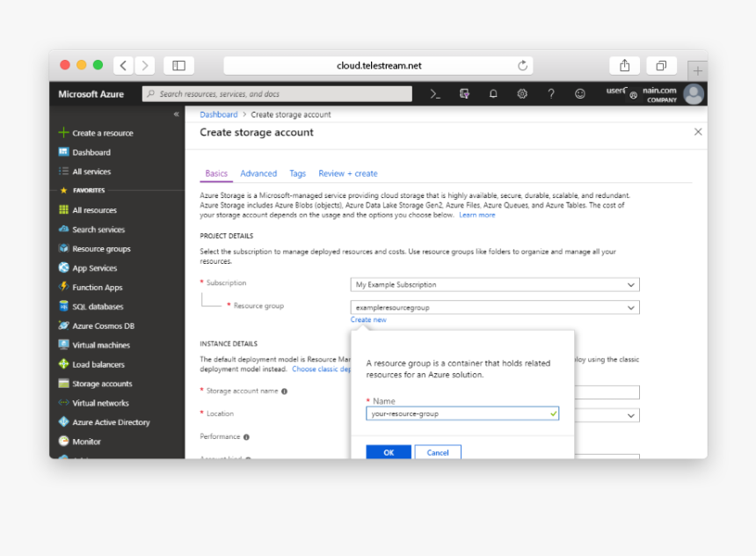
Task: Switch to the Review + create tab
Action: (x=347, y=173)
